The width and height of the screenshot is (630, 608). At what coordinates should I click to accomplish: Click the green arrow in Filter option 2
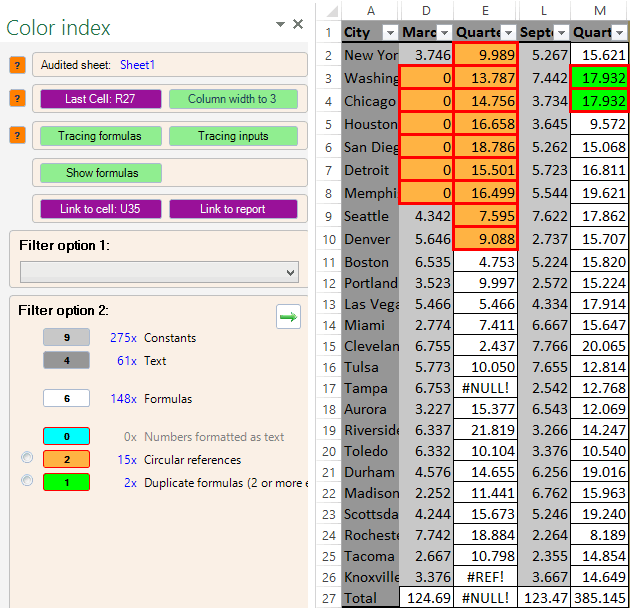tap(288, 317)
